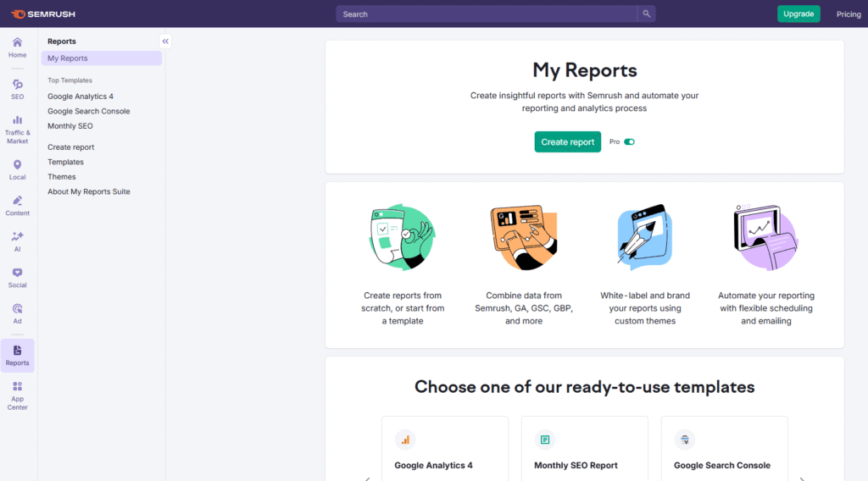Open About My Reports Suite

[x=88, y=192]
